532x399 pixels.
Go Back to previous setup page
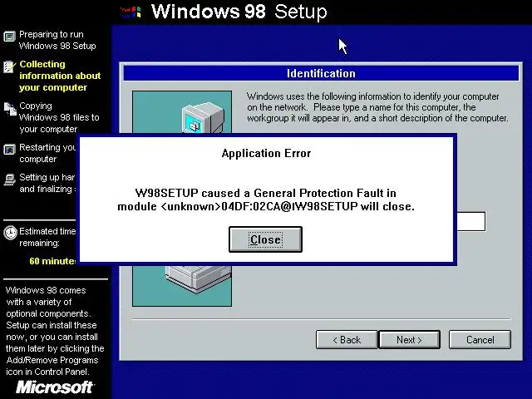(347, 340)
